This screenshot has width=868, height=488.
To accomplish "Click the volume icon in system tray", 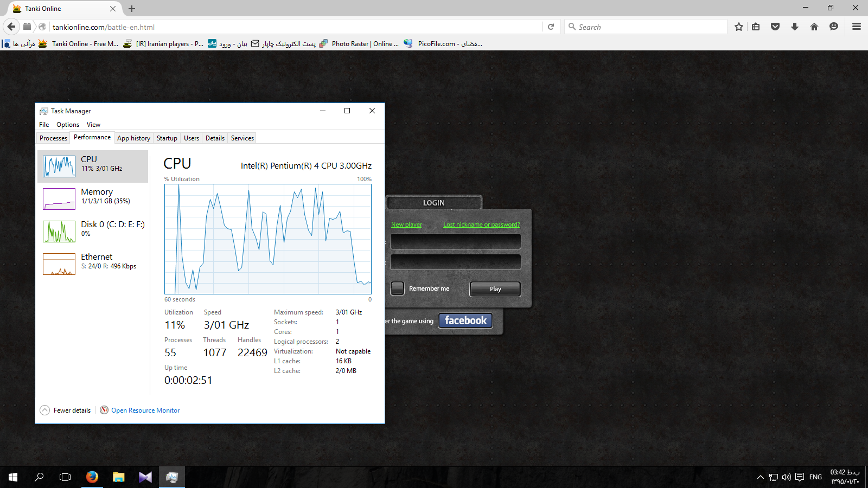I will click(x=786, y=477).
